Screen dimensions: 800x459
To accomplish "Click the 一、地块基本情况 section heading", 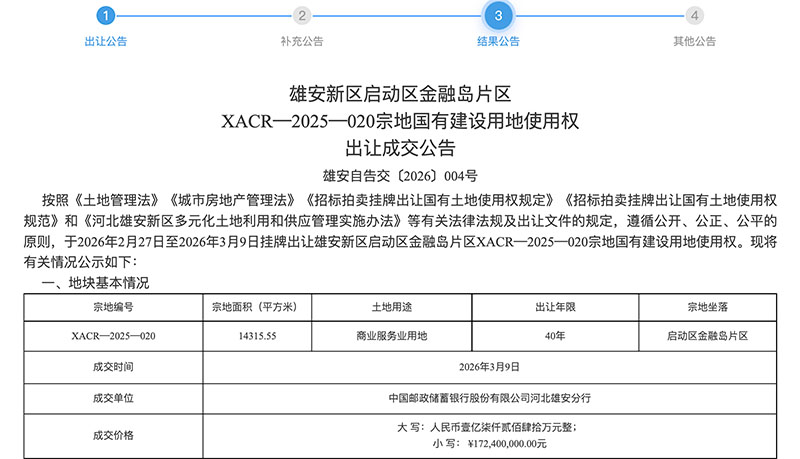I will [95, 284].
